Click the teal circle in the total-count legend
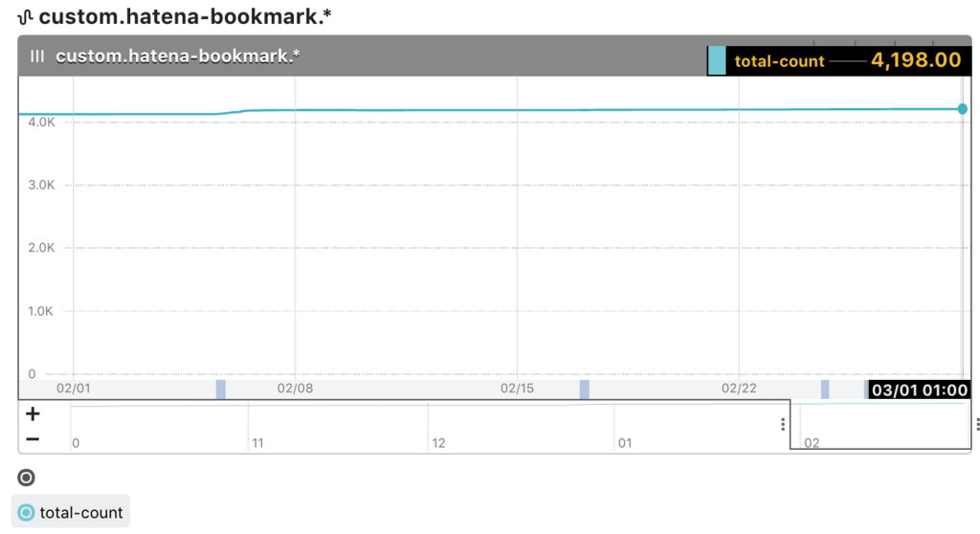The width and height of the screenshot is (980, 534). tap(26, 513)
